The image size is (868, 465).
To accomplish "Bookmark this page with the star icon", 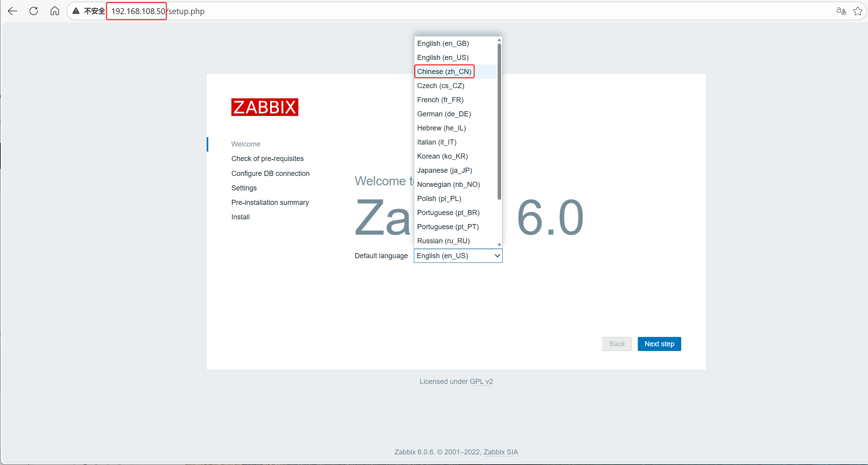I will click(858, 11).
